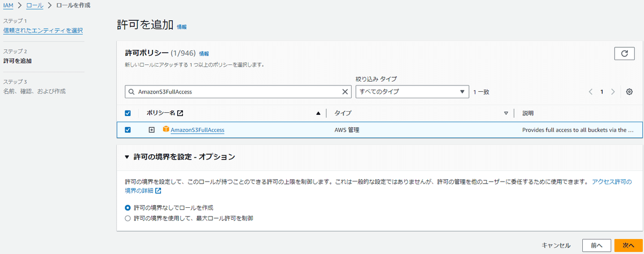Open the すべてのタイプ filter dropdown

click(412, 92)
